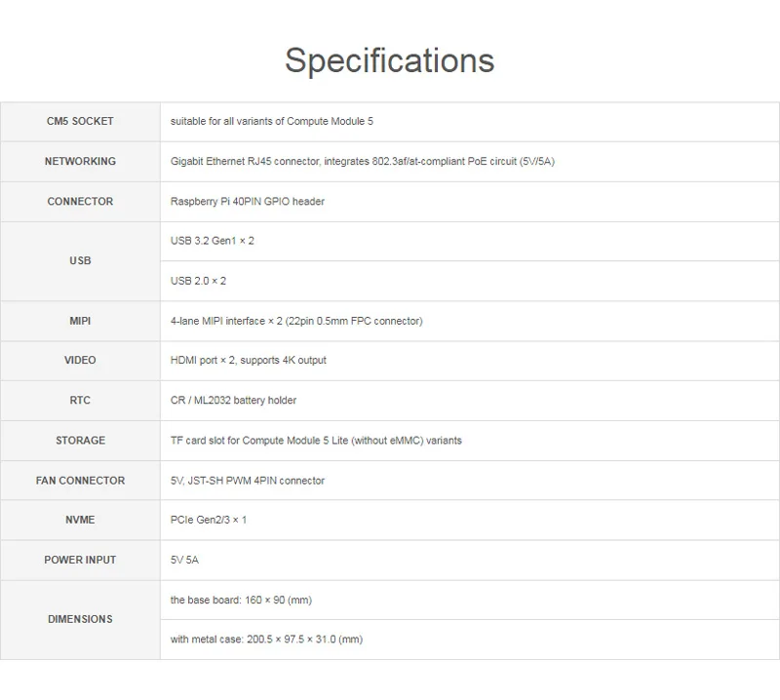Click the Gigabit Ethernet RJ45 description text
Screen dimensions: 780x700
pyautogui.click(x=362, y=162)
